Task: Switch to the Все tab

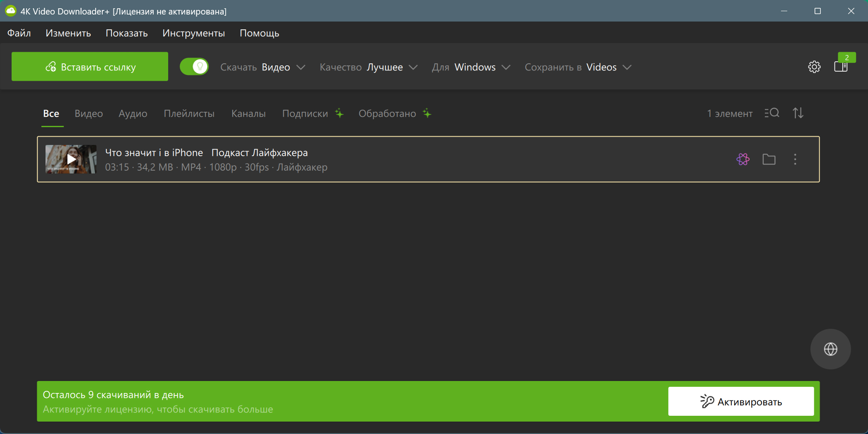Action: click(51, 113)
